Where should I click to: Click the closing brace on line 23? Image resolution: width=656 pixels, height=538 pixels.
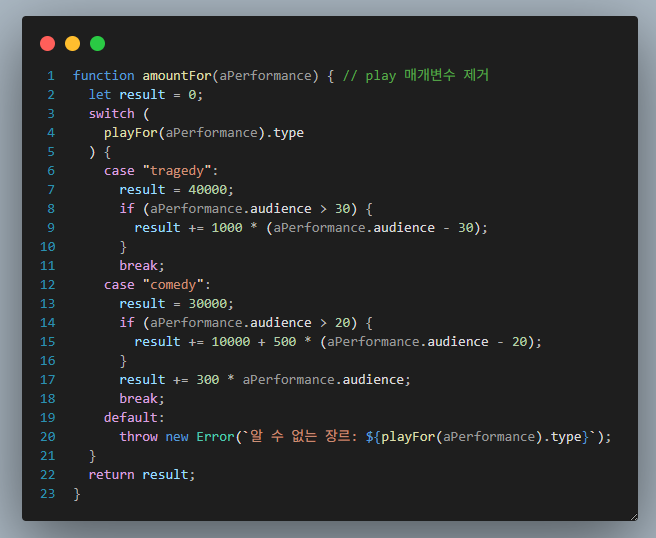[77, 494]
